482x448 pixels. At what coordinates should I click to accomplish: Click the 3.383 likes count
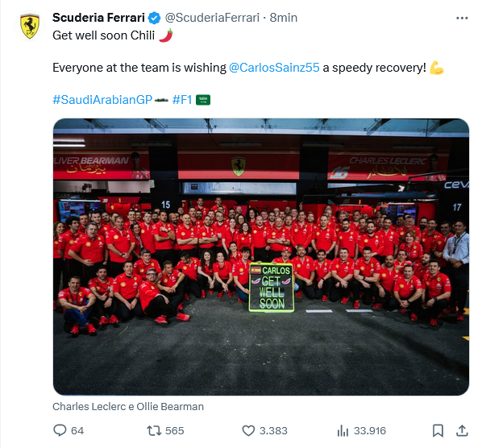pyautogui.click(x=273, y=431)
